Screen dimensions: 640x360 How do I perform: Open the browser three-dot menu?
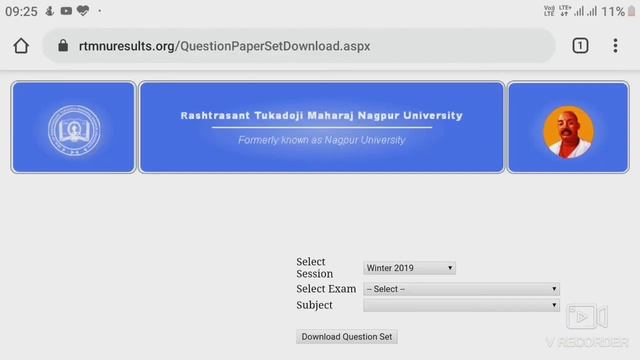coord(615,46)
